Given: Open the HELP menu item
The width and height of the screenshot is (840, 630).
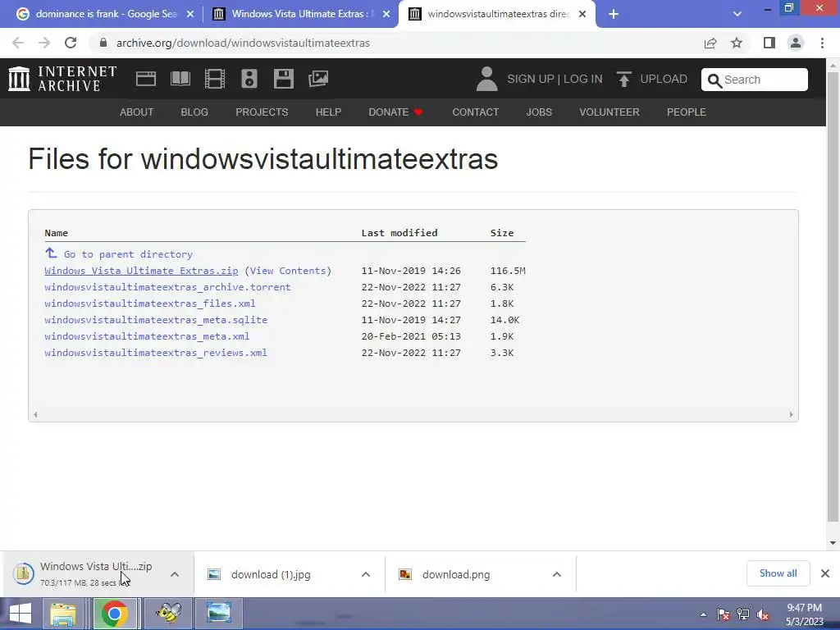Looking at the screenshot, I should 328,112.
